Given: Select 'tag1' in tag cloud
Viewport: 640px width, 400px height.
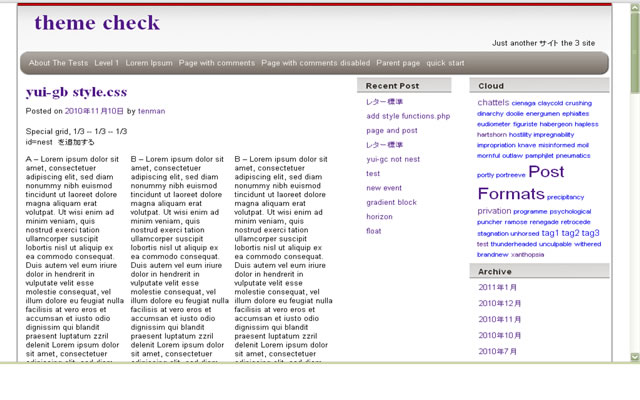Looking at the screenshot, I should 550,233.
